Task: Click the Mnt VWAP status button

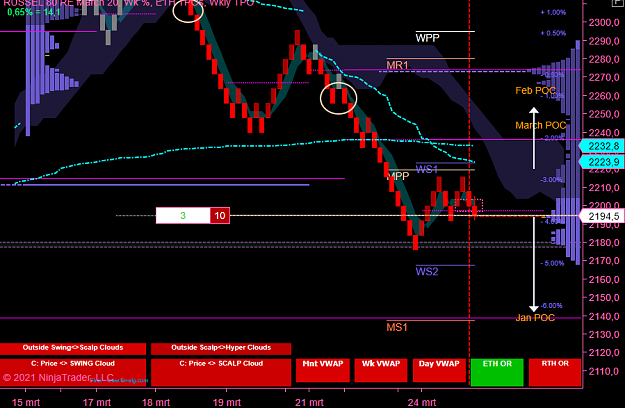Action: (x=323, y=370)
